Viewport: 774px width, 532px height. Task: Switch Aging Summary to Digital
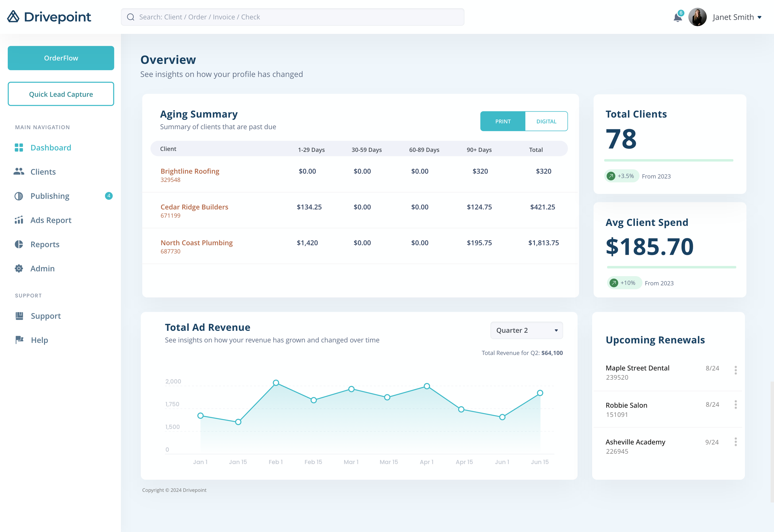[546, 121]
